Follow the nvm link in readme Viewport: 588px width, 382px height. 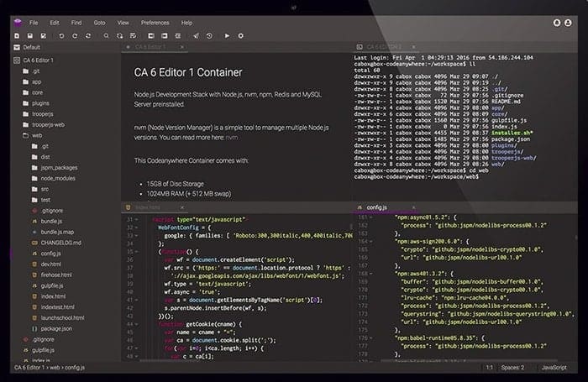(231, 138)
